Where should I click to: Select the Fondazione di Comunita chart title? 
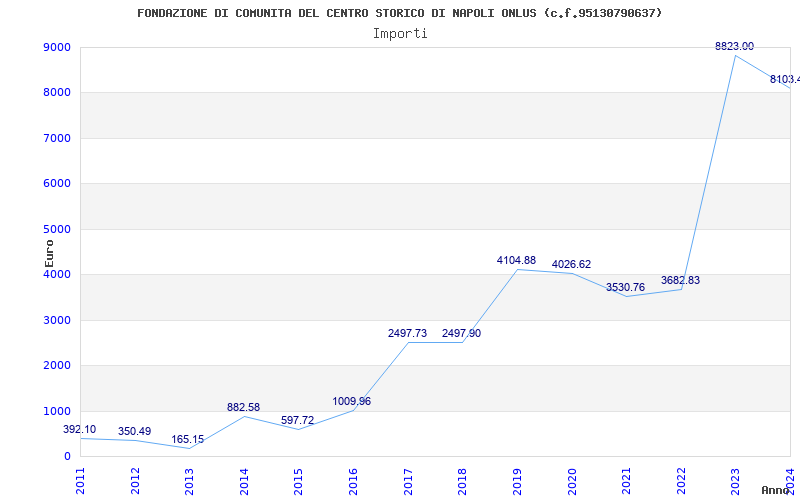400,13
